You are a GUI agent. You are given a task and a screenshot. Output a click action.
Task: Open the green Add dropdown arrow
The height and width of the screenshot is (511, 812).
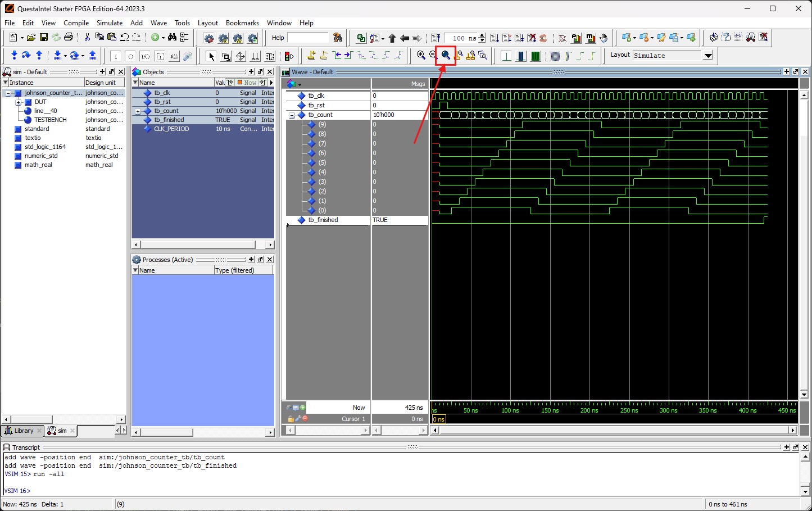tap(163, 38)
